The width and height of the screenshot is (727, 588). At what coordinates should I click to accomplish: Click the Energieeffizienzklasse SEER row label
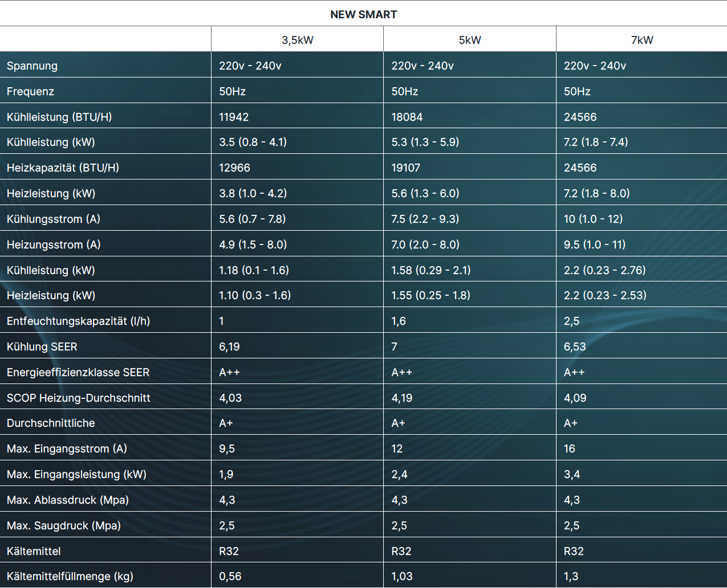[78, 372]
